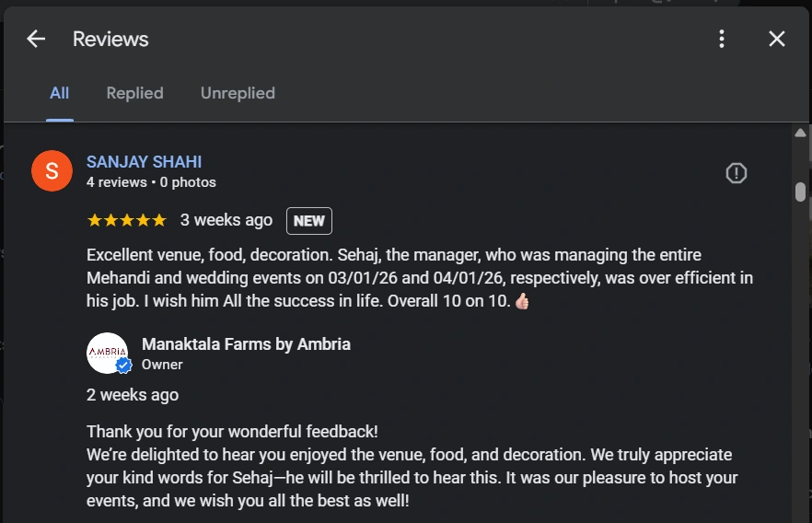The width and height of the screenshot is (812, 523).
Task: Click the Ambria owner logo thumbnail
Action: tap(107, 353)
